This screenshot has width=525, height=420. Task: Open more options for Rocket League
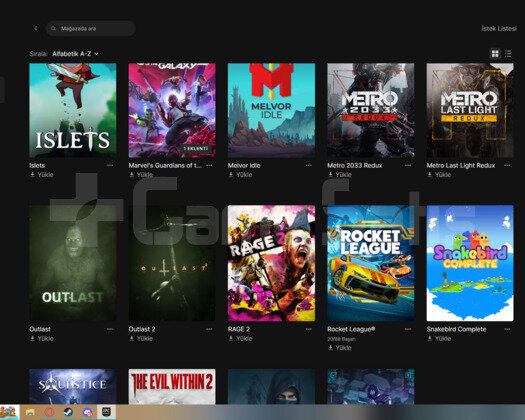408,329
